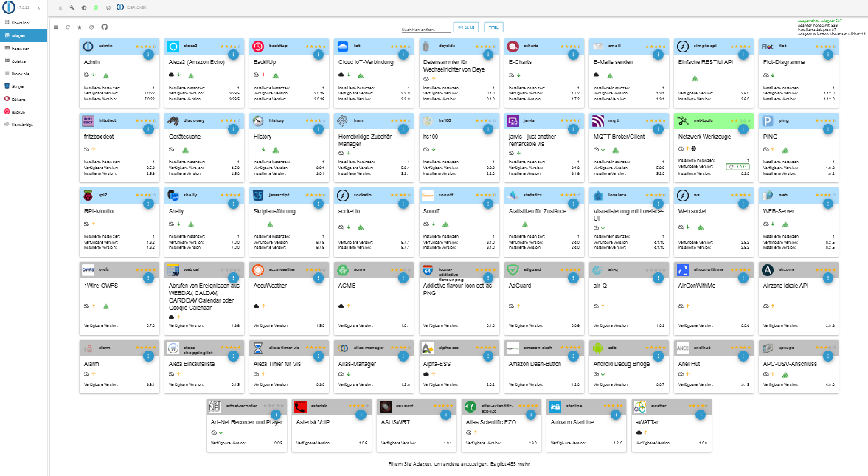Open options button on the aWATTar card
Viewport: 868px width, 476px height.
click(x=701, y=415)
